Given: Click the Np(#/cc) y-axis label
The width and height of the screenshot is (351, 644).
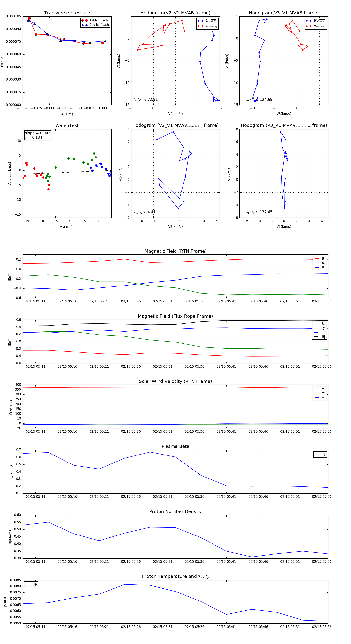Looking at the screenshot, I should [10, 537].
